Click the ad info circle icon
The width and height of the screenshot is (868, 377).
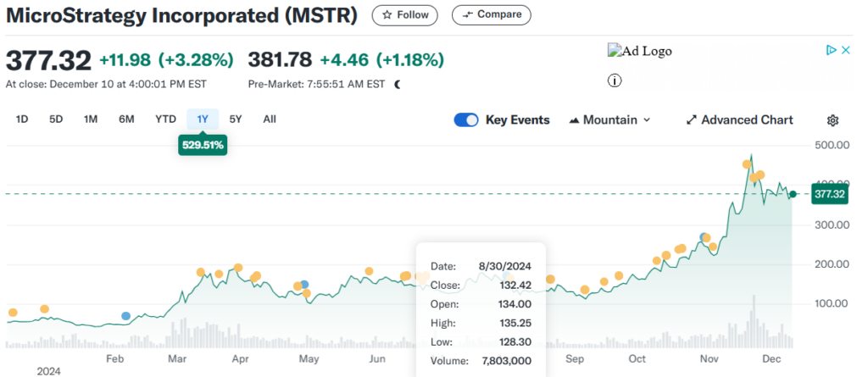point(615,80)
